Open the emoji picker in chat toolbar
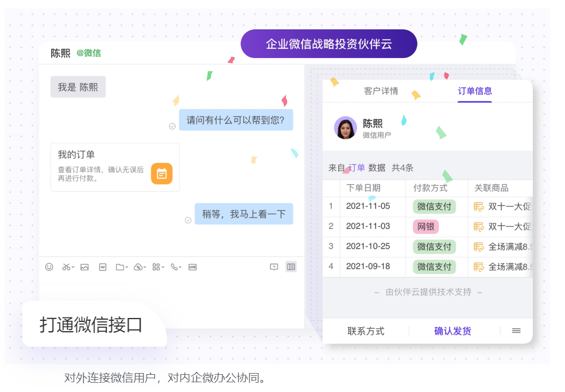The image size is (565, 392). pyautogui.click(x=49, y=267)
